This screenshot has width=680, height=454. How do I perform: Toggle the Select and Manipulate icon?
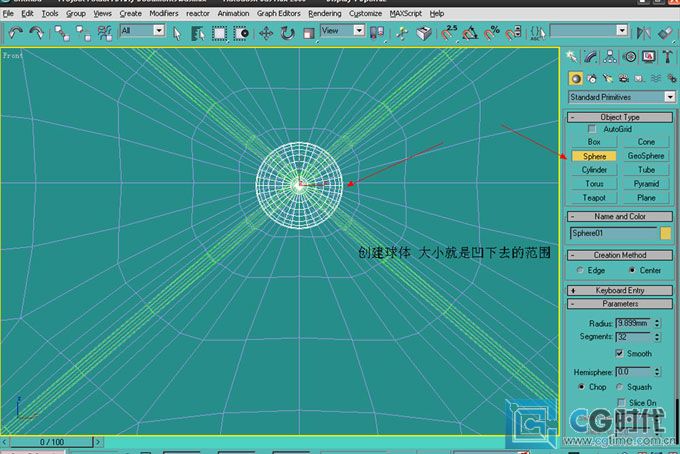point(402,33)
